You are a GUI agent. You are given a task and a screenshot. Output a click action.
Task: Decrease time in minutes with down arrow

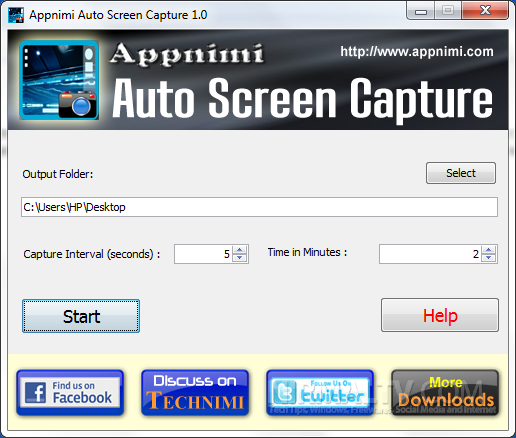pos(489,258)
